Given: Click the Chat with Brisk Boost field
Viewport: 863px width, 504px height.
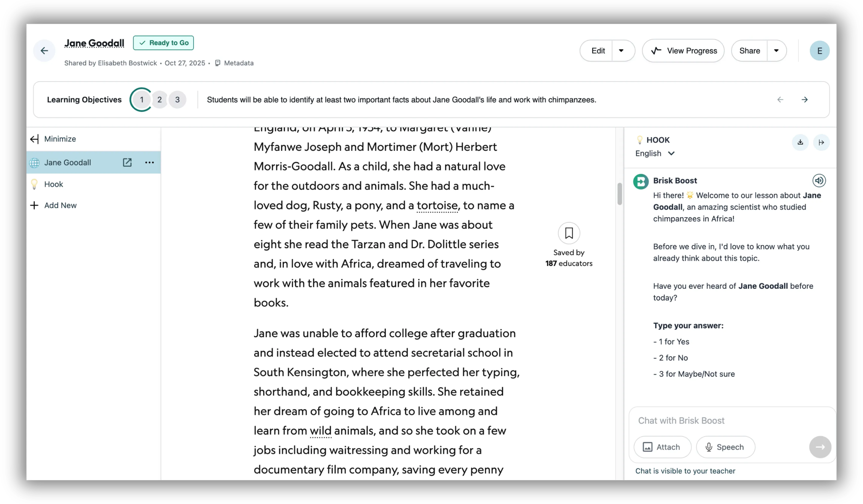Looking at the screenshot, I should click(x=719, y=421).
